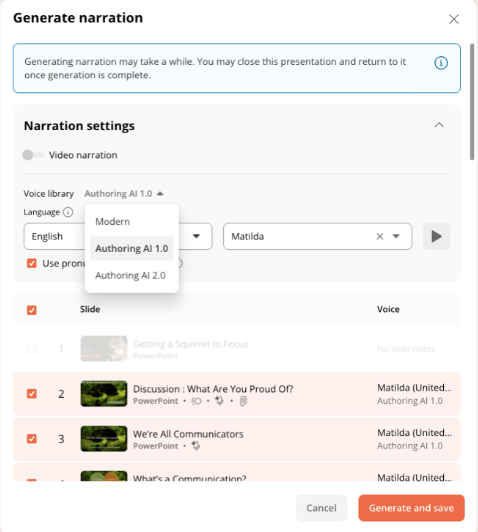Screen dimensions: 478x532
Task: Uncheck the Use pronunciation checkbox
Action: click(32, 263)
